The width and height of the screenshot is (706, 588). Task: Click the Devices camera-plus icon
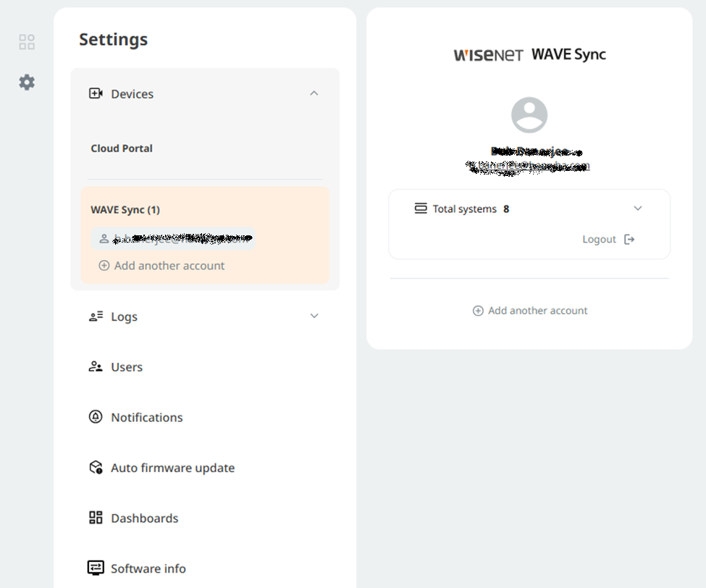[x=96, y=93]
